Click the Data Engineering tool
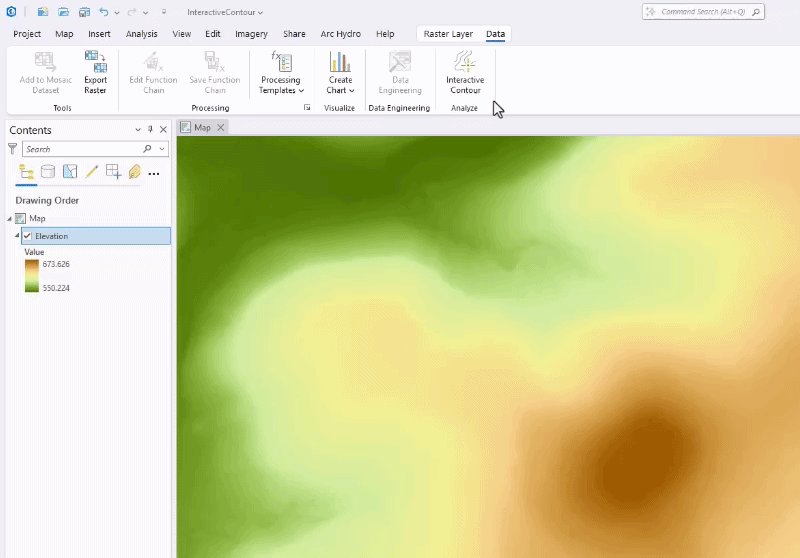Image resolution: width=800 pixels, height=558 pixels. (x=400, y=73)
